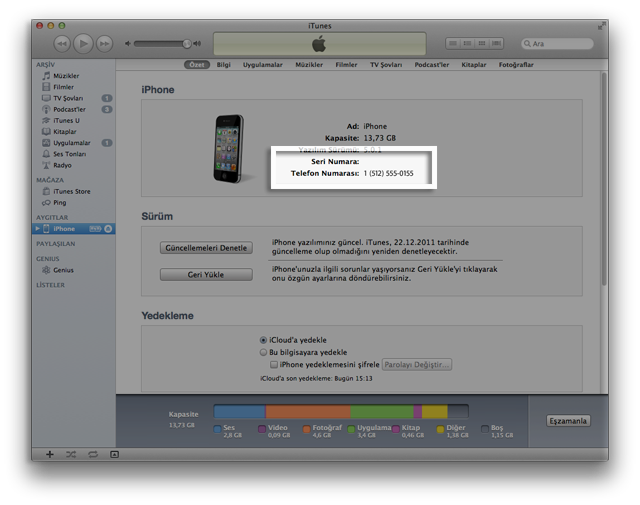Click the Parolayı Değiştir button
The height and width of the screenshot is (505, 640).
coord(417,365)
